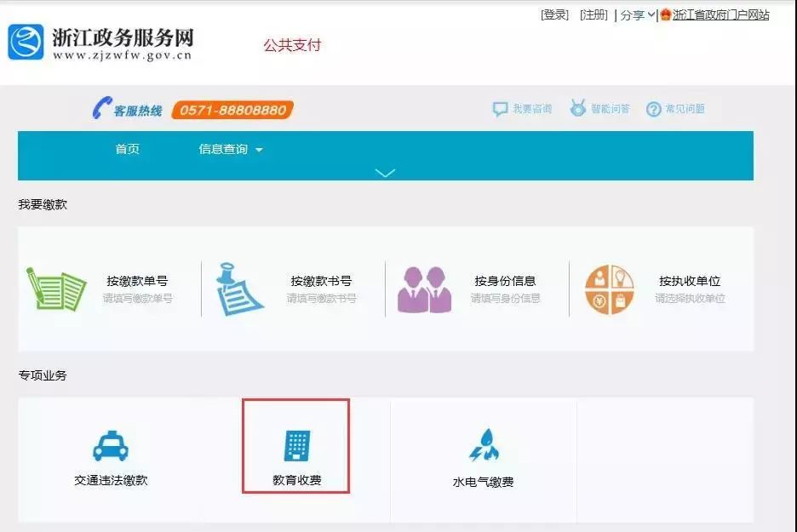Visit 浙江省政府门户网站 link
Viewport: 797px width, 532px height.
720,15
